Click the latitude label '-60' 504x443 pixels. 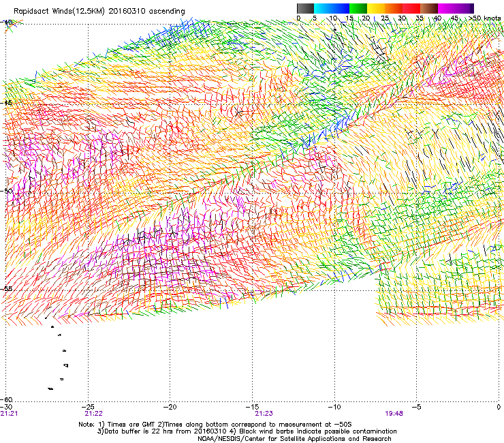(x=7, y=399)
